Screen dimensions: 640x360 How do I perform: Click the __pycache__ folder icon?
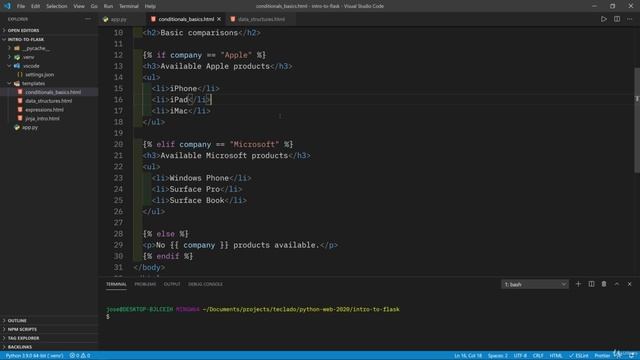point(17,48)
